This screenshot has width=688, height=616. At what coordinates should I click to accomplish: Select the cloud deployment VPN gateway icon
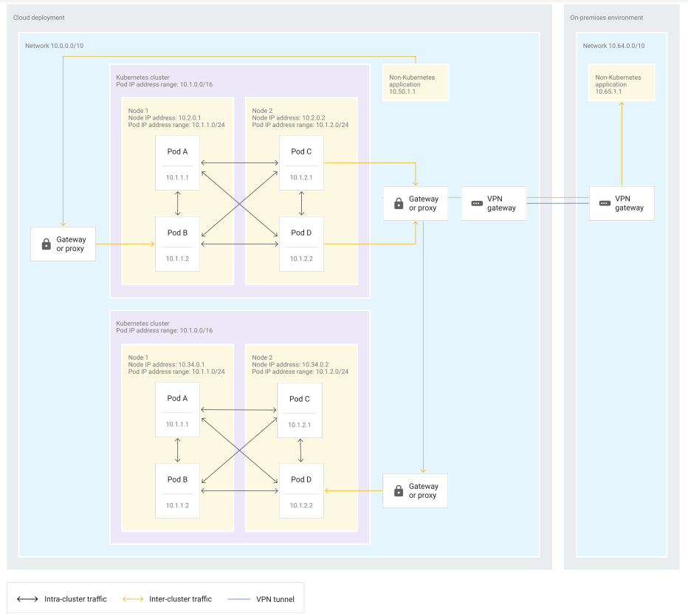(476, 204)
